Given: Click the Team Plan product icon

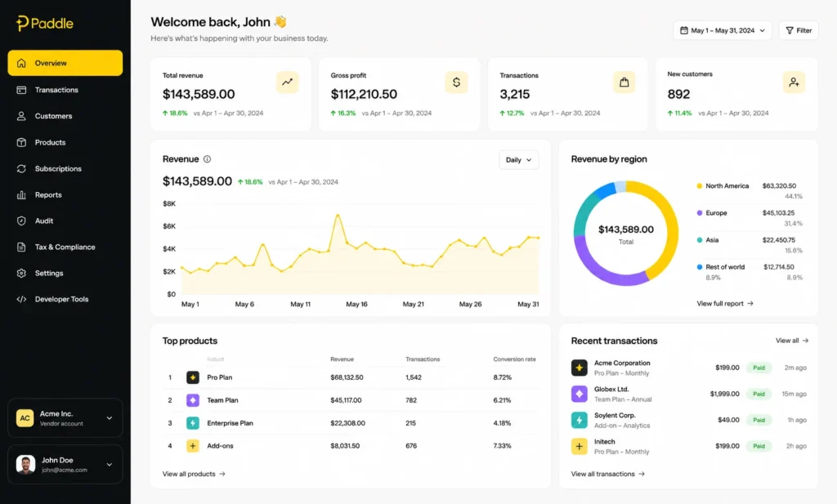Looking at the screenshot, I should (x=193, y=400).
